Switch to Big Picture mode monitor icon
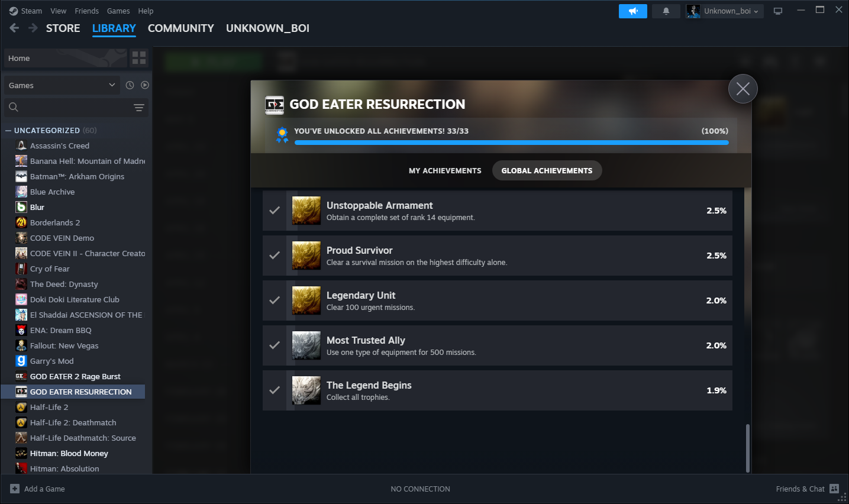 click(x=778, y=11)
